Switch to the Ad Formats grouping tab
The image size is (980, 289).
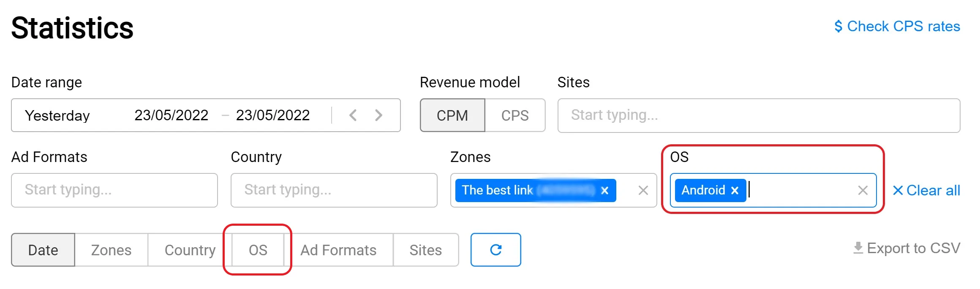(338, 250)
